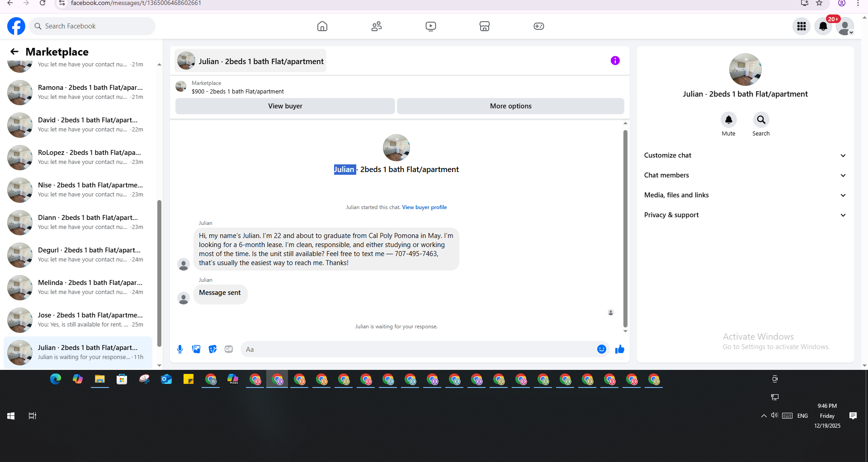Open the Julian listing header button
Screen dimensions: 868x462
coord(250,61)
